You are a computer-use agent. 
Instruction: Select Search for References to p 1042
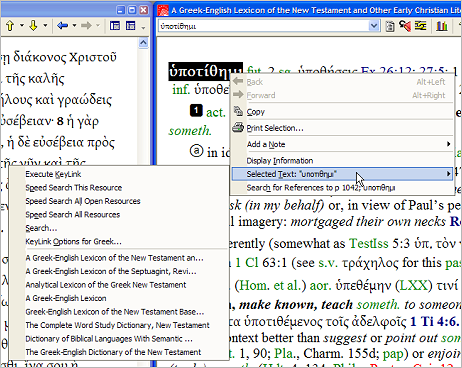point(343,188)
